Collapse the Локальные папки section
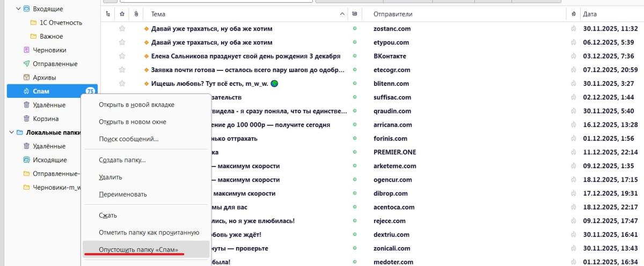644x266 pixels. coord(11,132)
